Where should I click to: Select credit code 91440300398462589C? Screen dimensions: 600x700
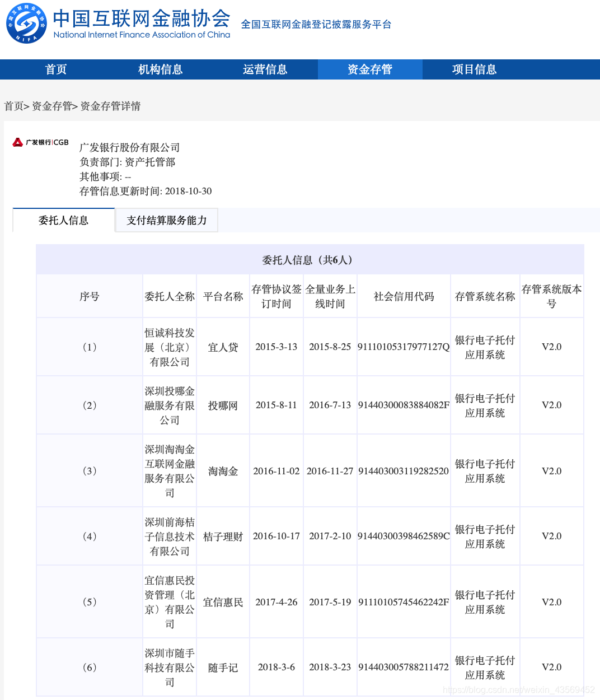(404, 536)
